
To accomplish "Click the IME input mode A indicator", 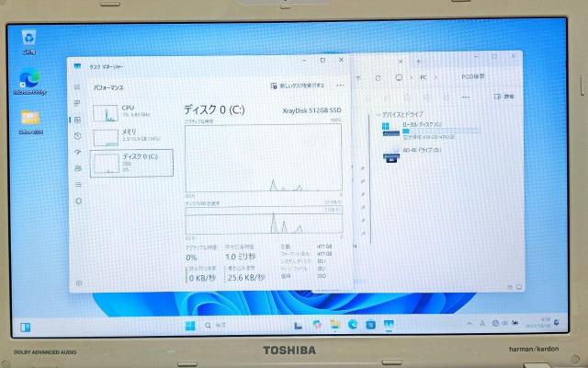I will tap(482, 323).
